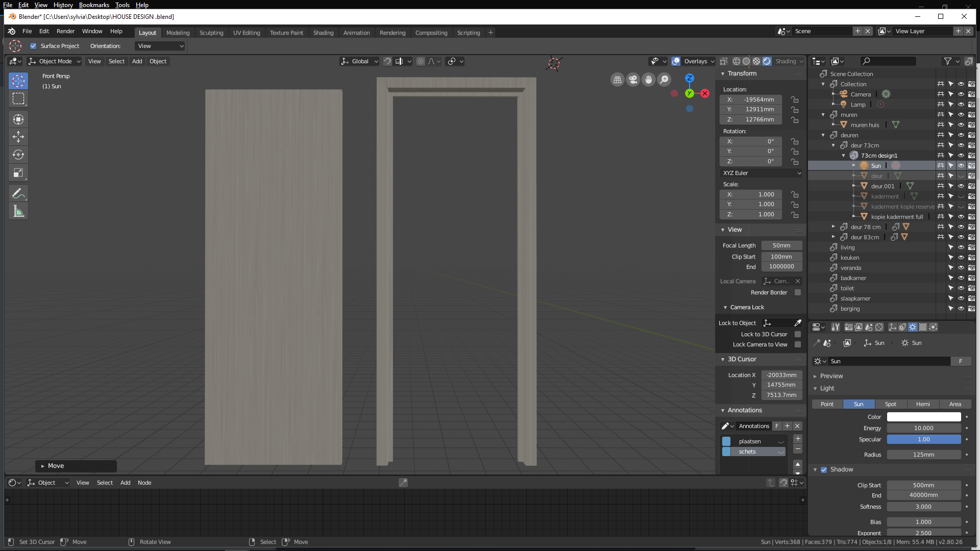Disable the Shadow checkbox
The image size is (980, 551).
[x=824, y=469]
